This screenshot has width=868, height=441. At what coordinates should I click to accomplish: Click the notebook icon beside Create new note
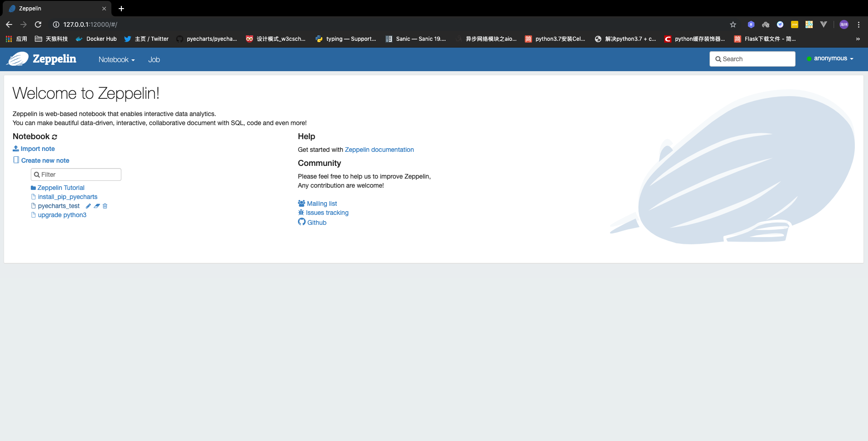16,160
